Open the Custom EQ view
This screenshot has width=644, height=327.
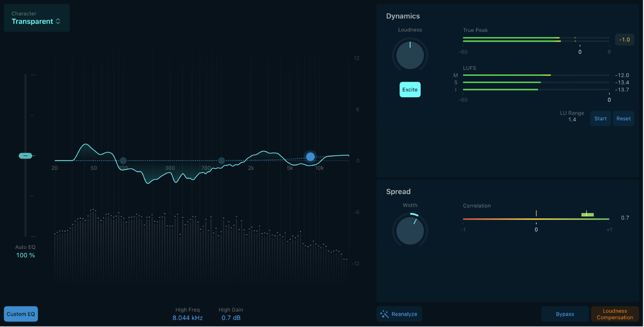[21, 314]
